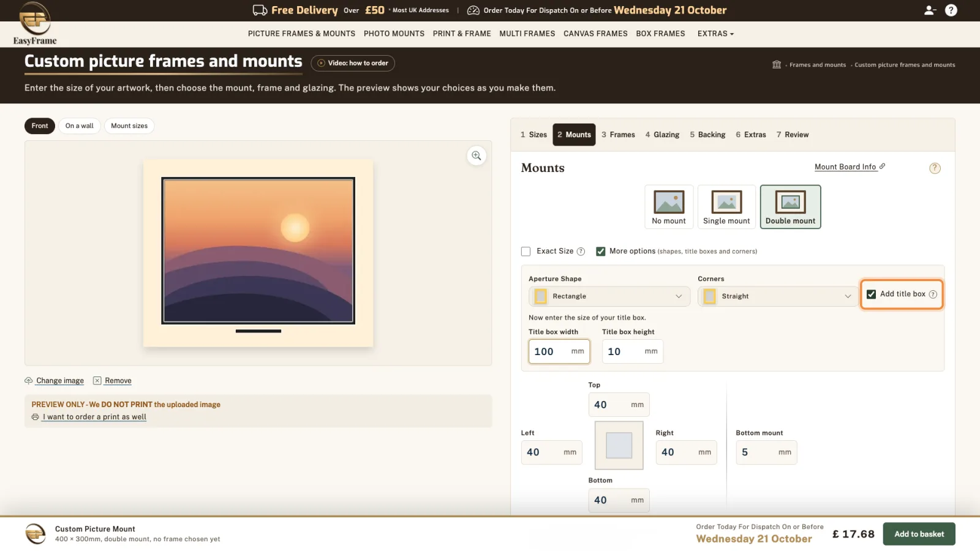Screen dimensions: 980x551
Task: Click the printer icon for print order
Action: pos(36,417)
